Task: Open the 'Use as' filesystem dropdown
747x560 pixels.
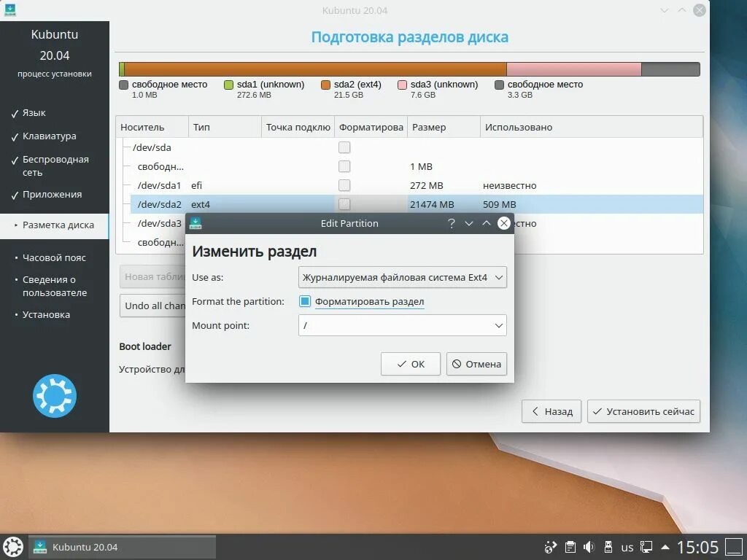Action: click(403, 277)
